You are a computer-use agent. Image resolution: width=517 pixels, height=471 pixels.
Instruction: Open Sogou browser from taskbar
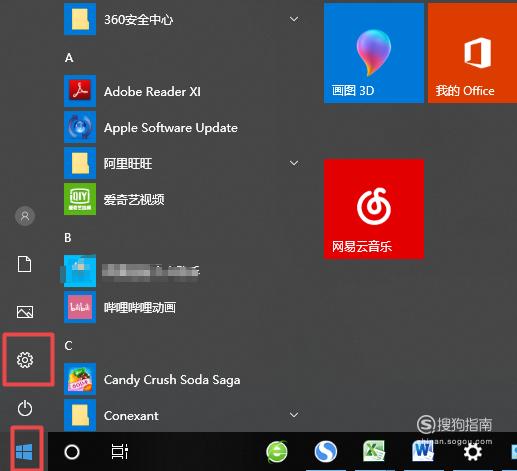tap(326, 452)
